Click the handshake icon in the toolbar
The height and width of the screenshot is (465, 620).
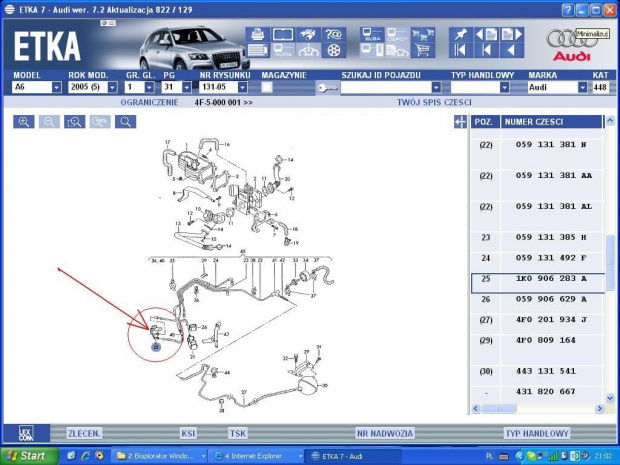pos(308,34)
